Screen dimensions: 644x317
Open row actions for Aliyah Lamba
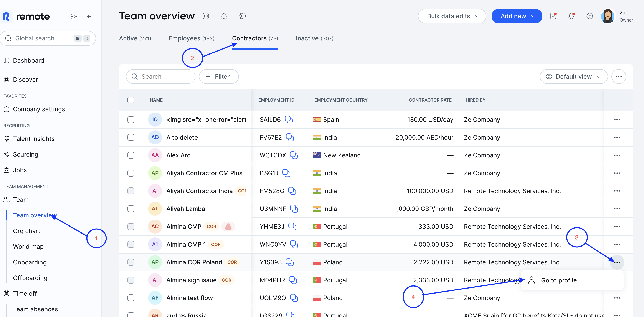tap(617, 209)
